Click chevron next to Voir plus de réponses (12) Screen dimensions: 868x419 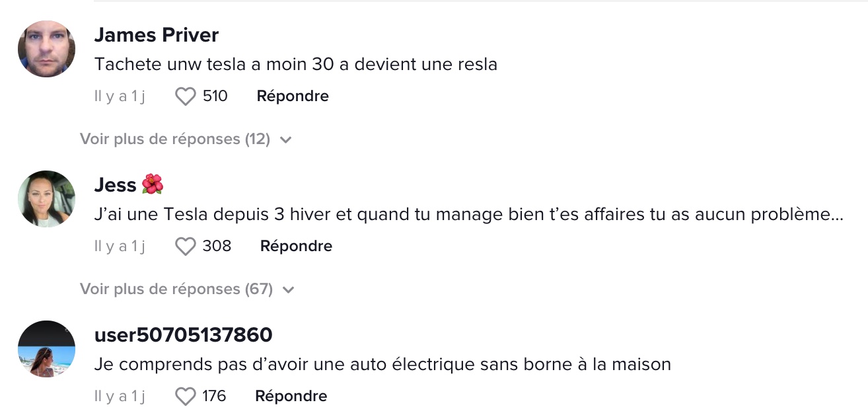[285, 140]
